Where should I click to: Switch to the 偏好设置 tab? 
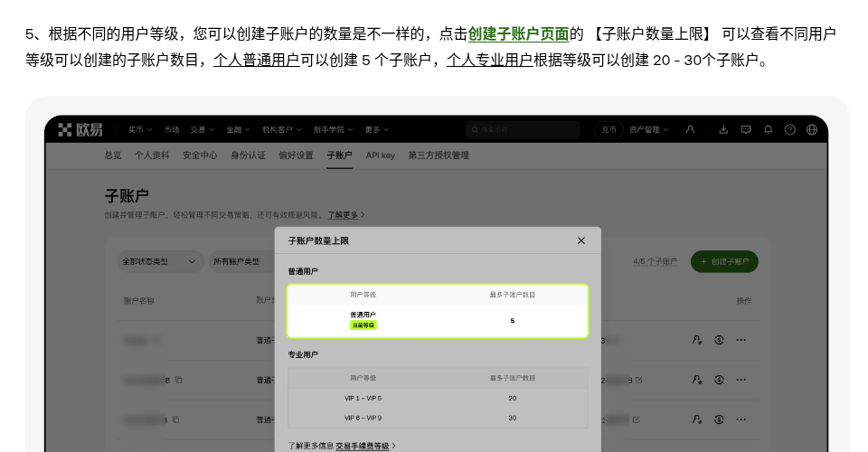(297, 155)
